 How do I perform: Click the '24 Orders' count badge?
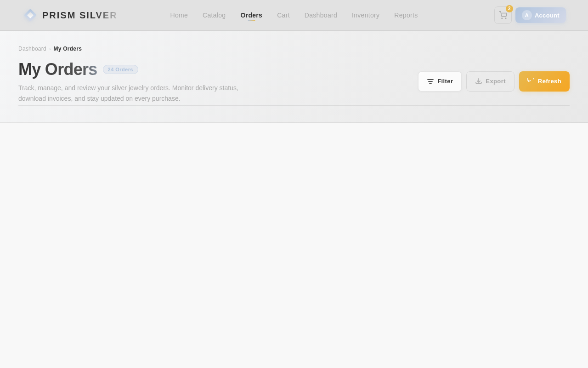(x=120, y=69)
